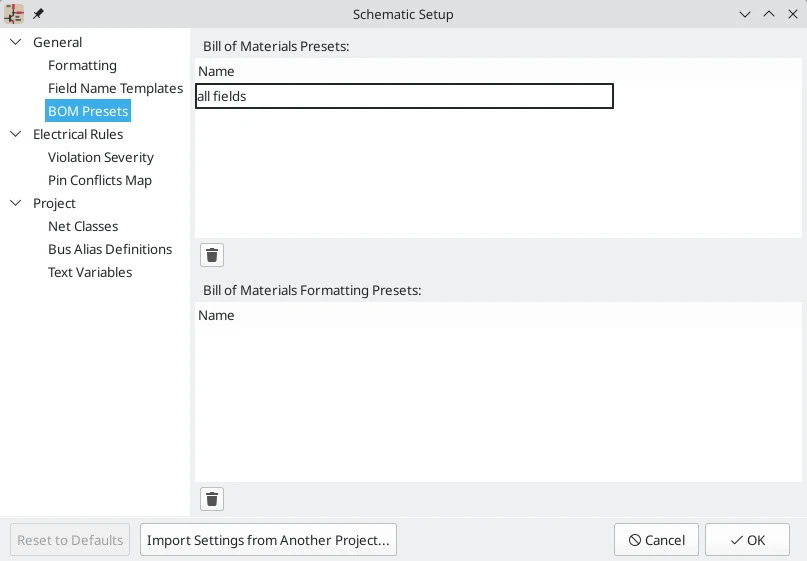807x561 pixels.
Task: Click trash icon under Formatting Presets list
Action: [212, 499]
